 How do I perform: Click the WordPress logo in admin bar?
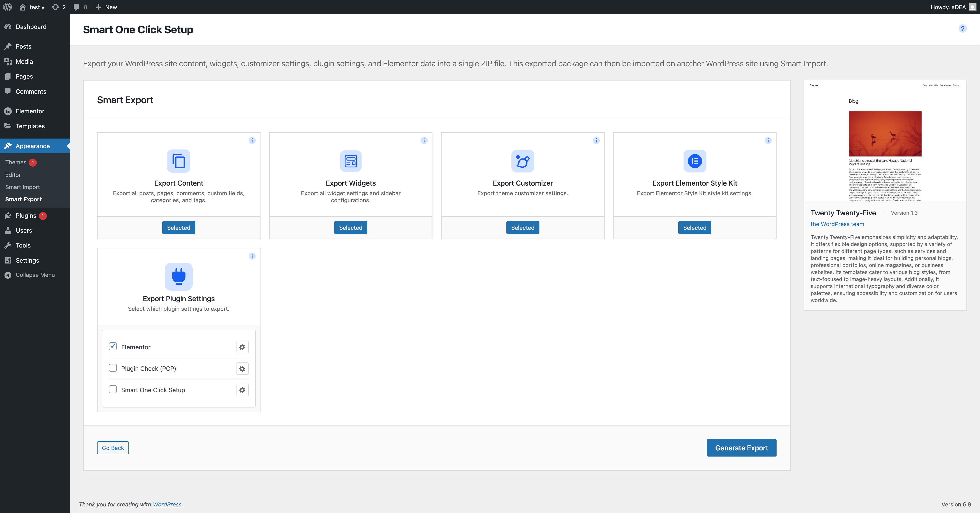[x=7, y=7]
